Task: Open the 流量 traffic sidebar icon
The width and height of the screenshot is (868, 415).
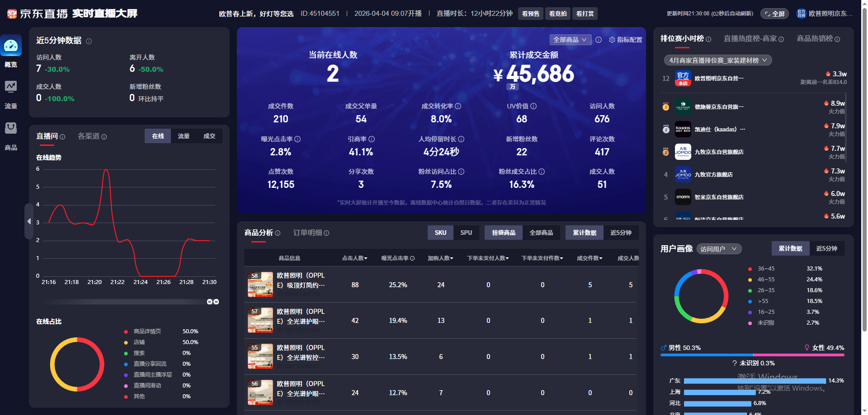Action: point(11,86)
